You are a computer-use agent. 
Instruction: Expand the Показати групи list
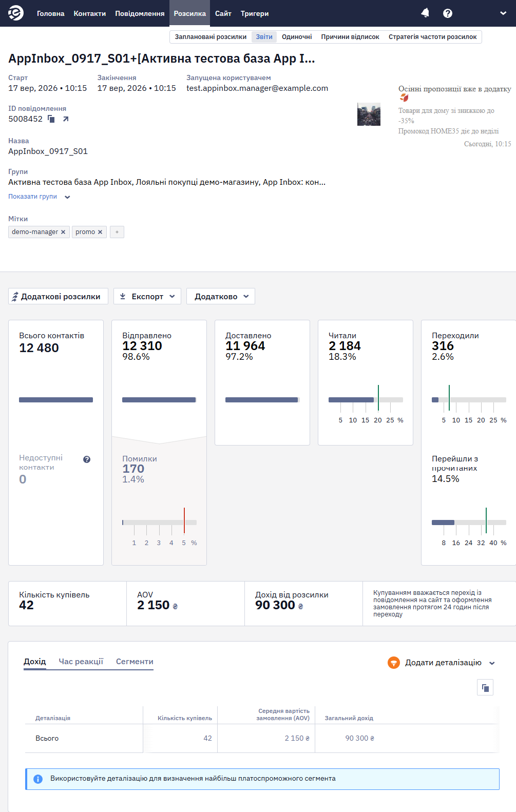[39, 197]
